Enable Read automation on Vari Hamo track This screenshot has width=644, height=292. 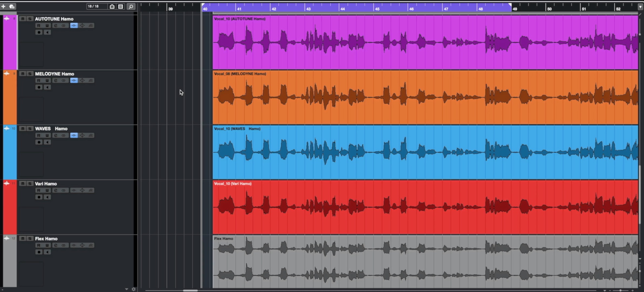[x=39, y=190]
